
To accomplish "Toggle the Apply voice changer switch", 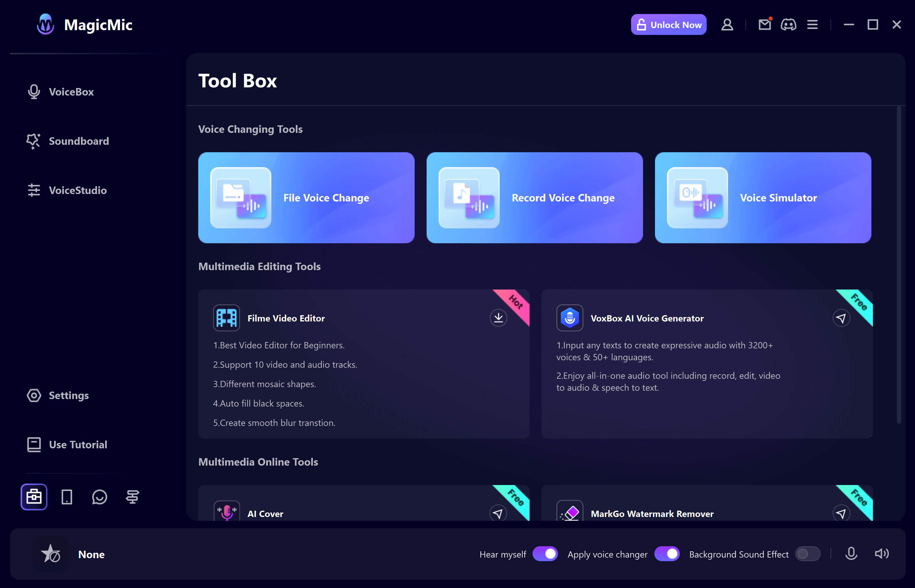I will pos(667,554).
